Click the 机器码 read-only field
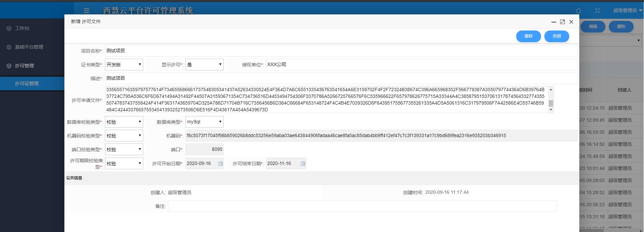The height and width of the screenshot is (232, 644). [381, 135]
